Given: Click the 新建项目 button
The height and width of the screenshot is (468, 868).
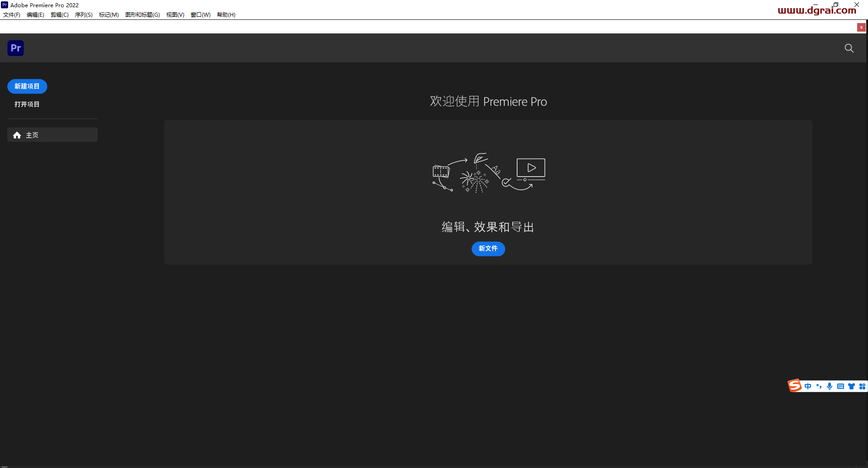Looking at the screenshot, I should coord(27,86).
